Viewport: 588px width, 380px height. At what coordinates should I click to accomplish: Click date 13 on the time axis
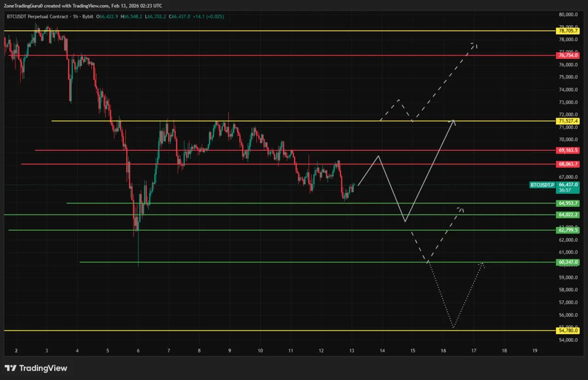(351, 351)
